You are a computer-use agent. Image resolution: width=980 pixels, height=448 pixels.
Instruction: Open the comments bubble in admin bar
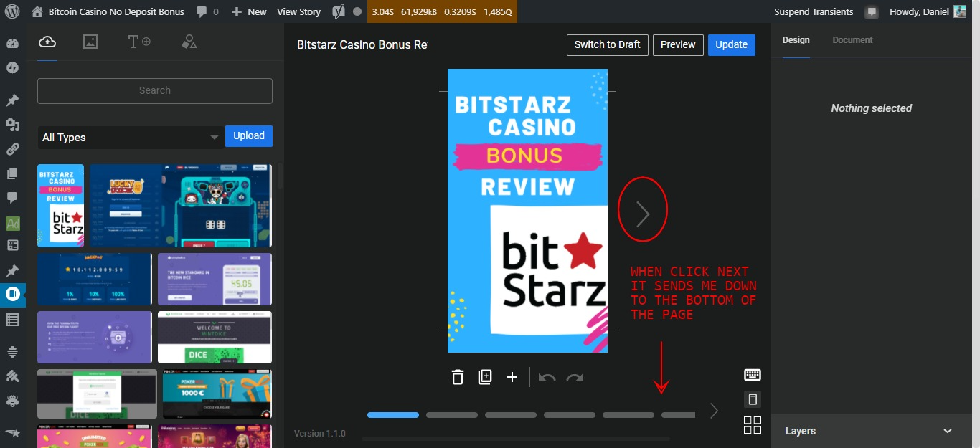(x=207, y=11)
